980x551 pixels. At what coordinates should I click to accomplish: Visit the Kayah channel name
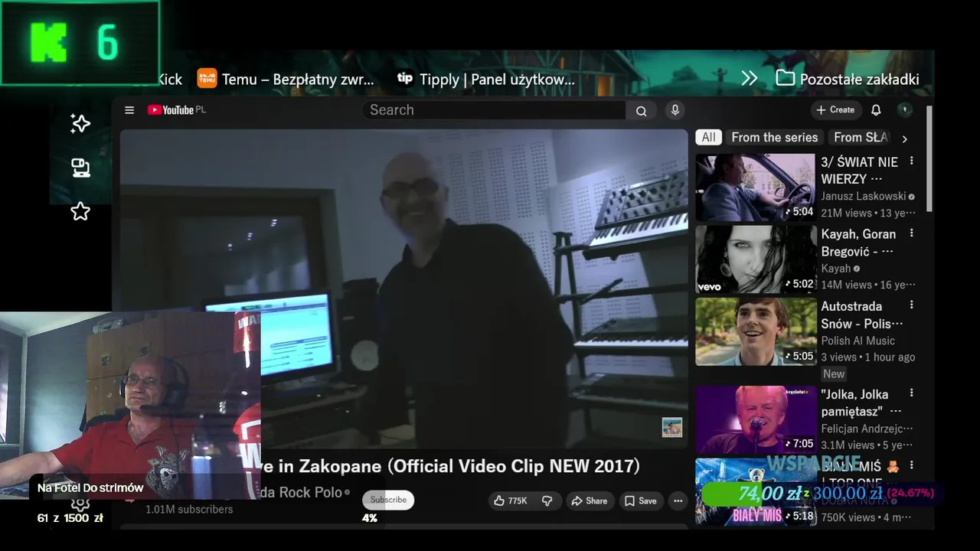[x=836, y=269]
